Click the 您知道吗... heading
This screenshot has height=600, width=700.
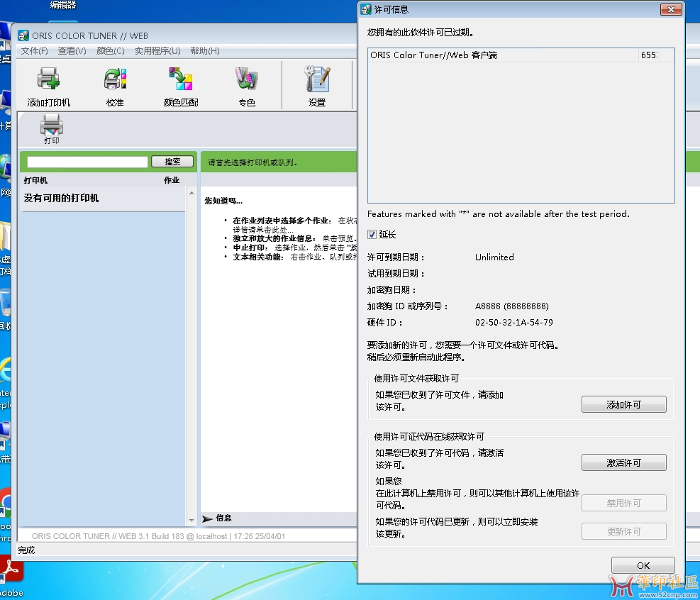coord(223,201)
